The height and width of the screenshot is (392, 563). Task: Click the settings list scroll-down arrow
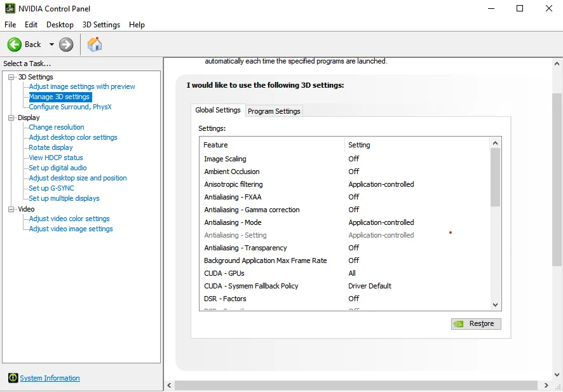click(496, 305)
